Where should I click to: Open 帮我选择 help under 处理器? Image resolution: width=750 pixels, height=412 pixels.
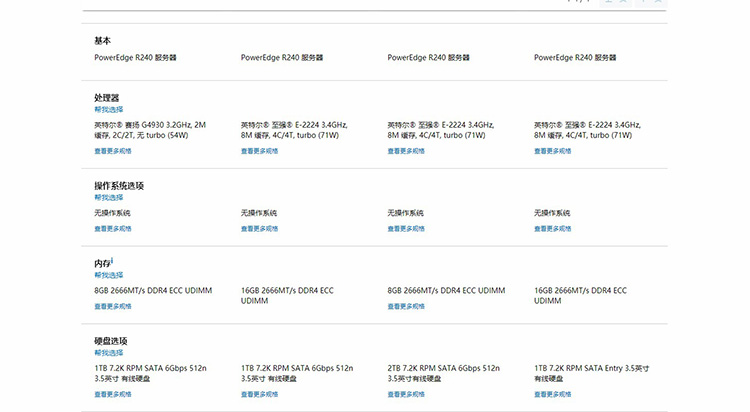click(x=109, y=110)
